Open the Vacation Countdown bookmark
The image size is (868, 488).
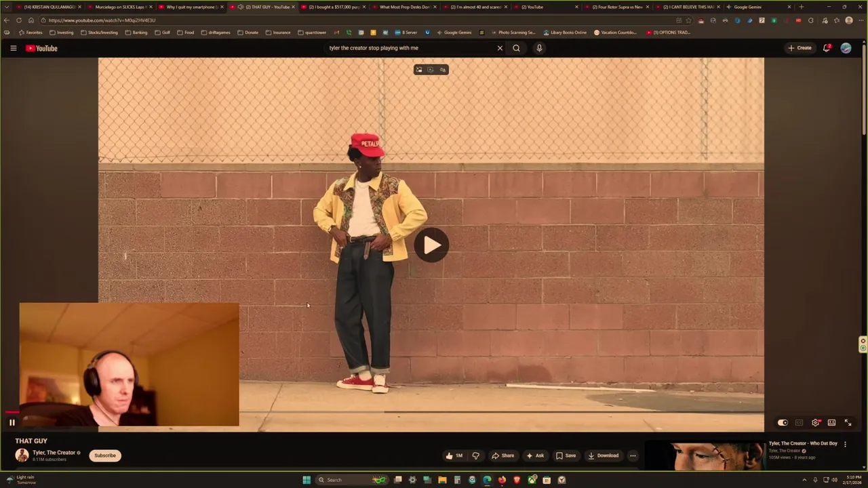click(x=615, y=33)
